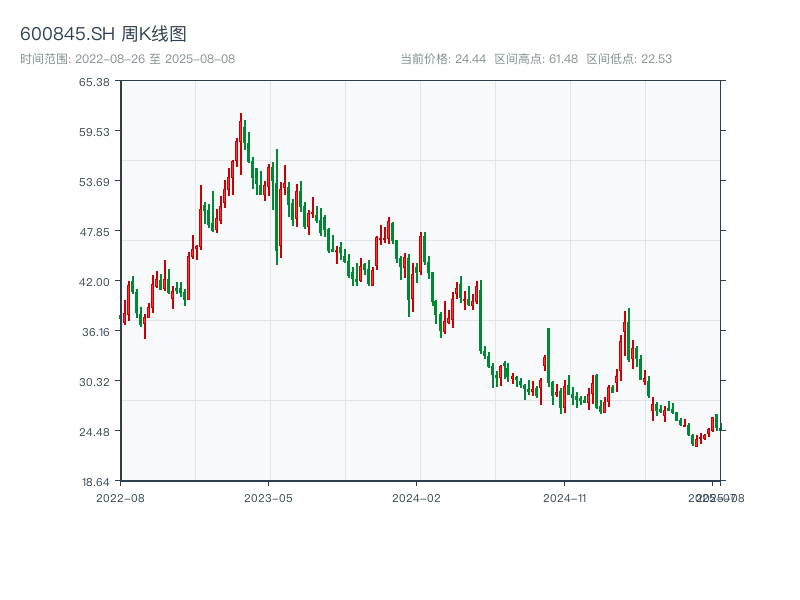Click y-axis label 36.16
This screenshot has height=600, width=800.
pos(96,332)
